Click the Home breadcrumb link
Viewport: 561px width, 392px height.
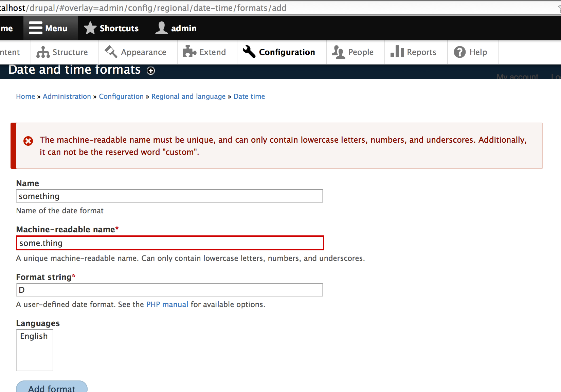(25, 96)
